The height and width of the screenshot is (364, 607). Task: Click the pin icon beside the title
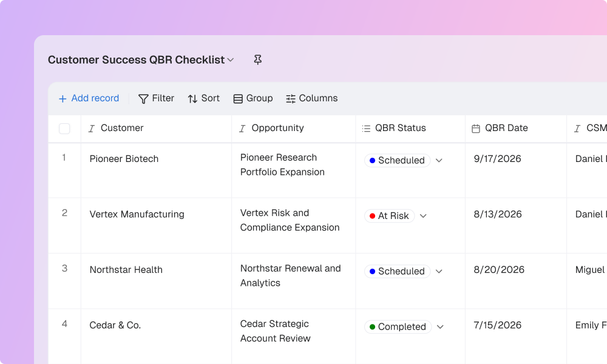[257, 59]
